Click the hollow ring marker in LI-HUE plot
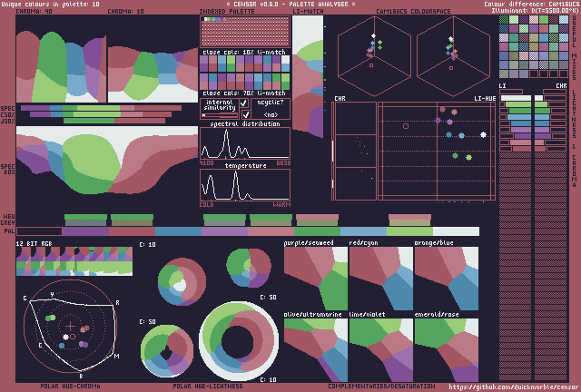 [406, 126]
